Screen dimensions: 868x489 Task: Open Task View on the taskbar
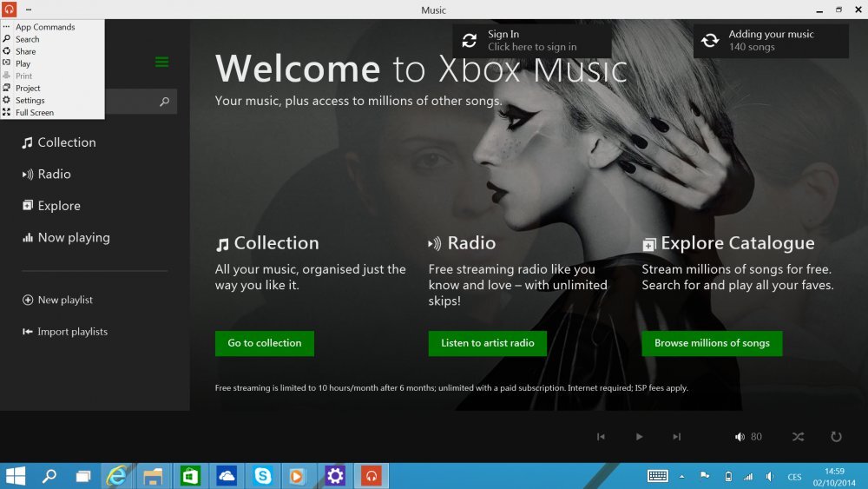[83, 476]
